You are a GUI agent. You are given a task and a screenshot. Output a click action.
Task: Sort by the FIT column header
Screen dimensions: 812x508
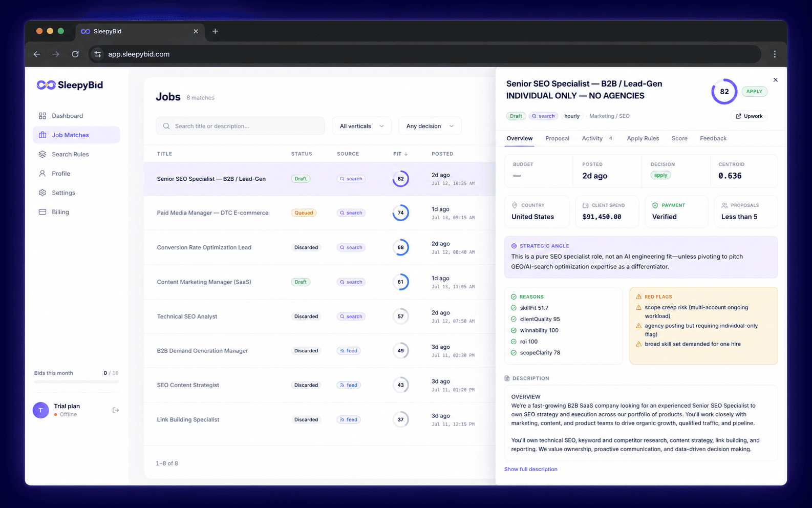400,154
